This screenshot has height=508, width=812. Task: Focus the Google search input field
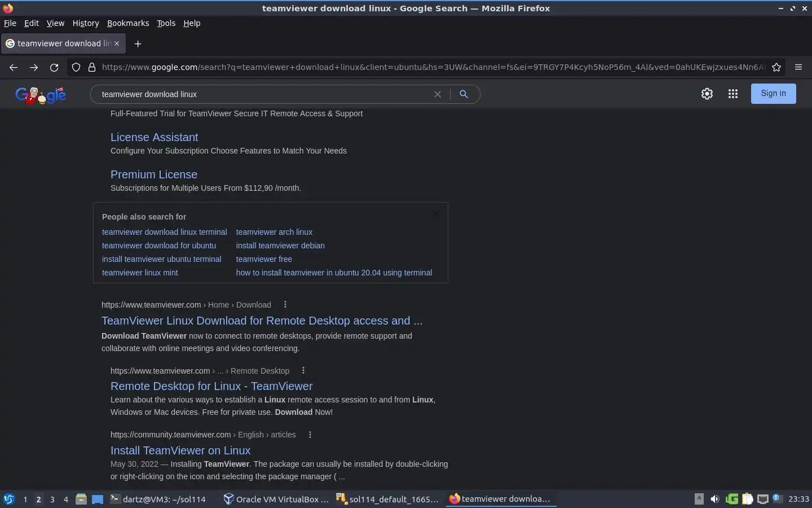[262, 94]
